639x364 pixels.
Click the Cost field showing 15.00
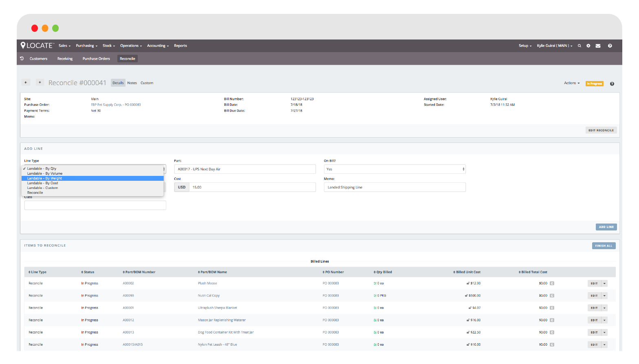coord(252,187)
